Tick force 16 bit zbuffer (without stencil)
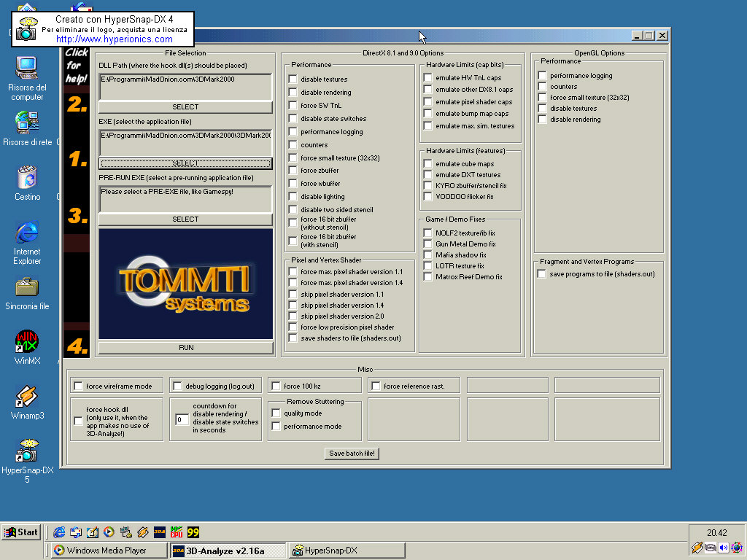Image resolution: width=747 pixels, height=560 pixels. (x=293, y=223)
